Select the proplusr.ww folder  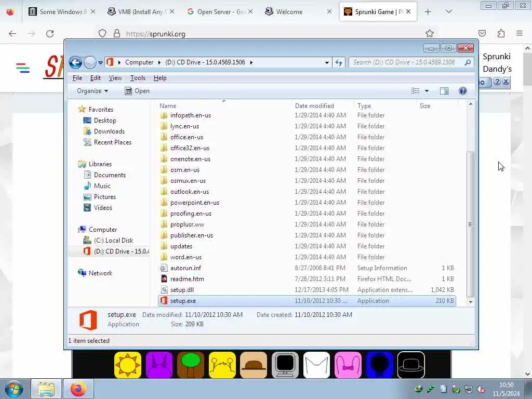pyautogui.click(x=307, y=224)
